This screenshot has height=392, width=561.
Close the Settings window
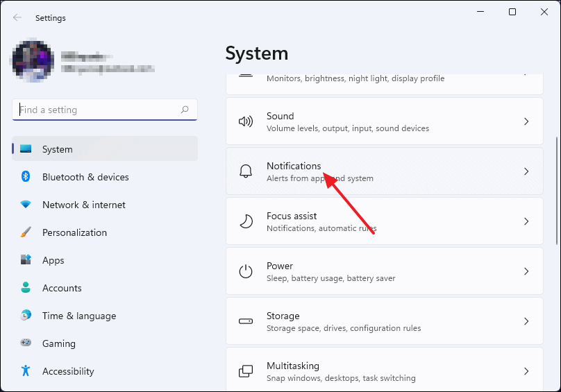(544, 12)
